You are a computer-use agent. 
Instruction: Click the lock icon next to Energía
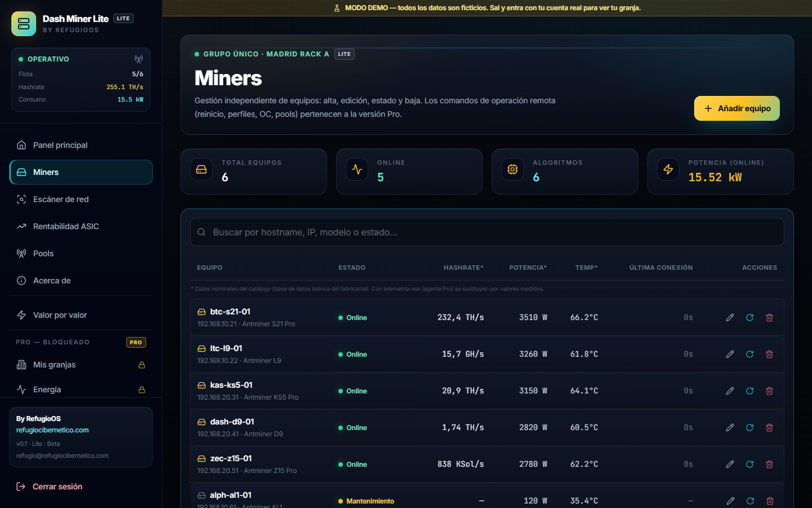coord(142,390)
